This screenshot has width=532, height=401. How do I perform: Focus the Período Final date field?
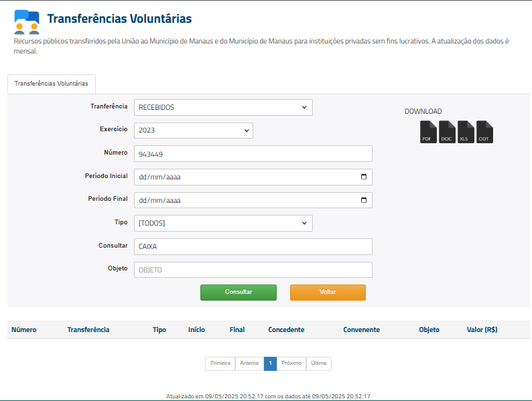point(253,200)
